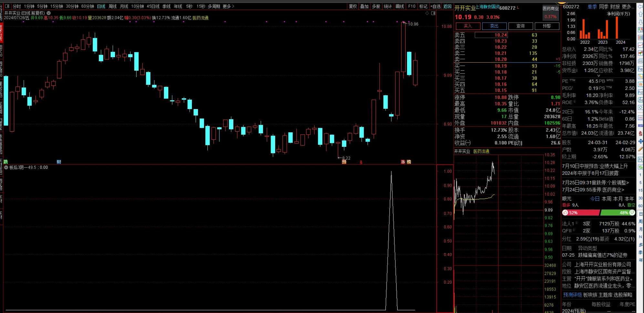The height and width of the screenshot is (313, 644).
Task: Toggle the chart panel layout icon beside diamond
Action: (433, 13)
